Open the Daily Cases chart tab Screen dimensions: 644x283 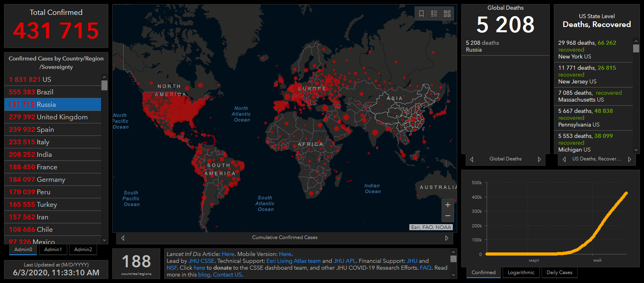coord(559,273)
